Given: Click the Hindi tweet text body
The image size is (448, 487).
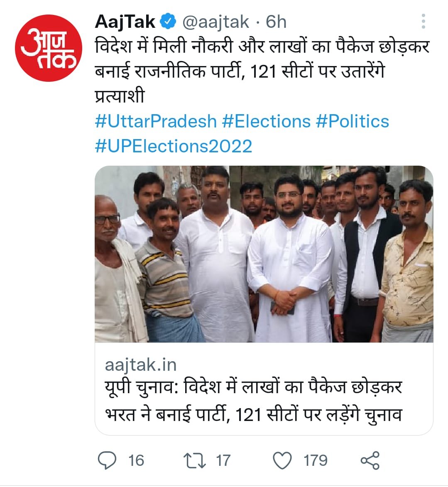Looking at the screenshot, I should pyautogui.click(x=262, y=71).
